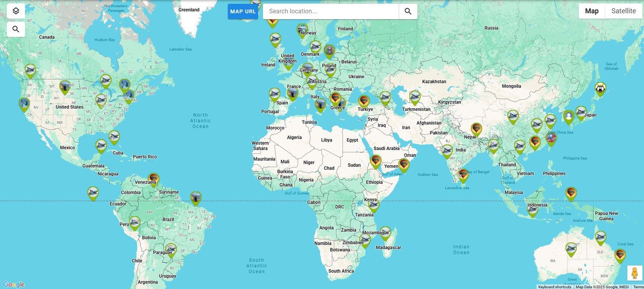Select the airplane marker in Kenya

[374, 206]
